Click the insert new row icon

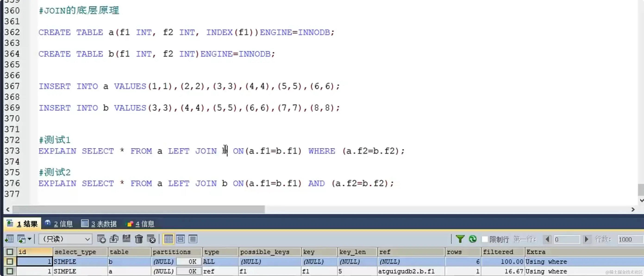point(101,239)
